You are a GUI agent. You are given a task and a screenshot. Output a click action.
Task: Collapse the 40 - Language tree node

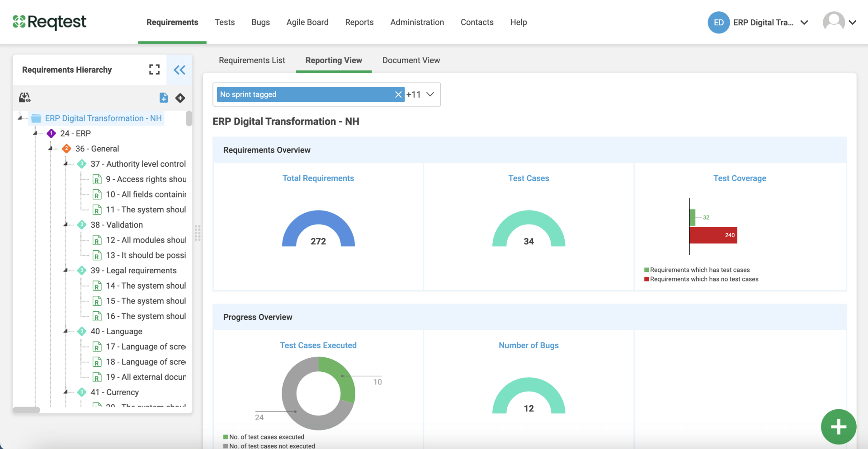pos(66,331)
